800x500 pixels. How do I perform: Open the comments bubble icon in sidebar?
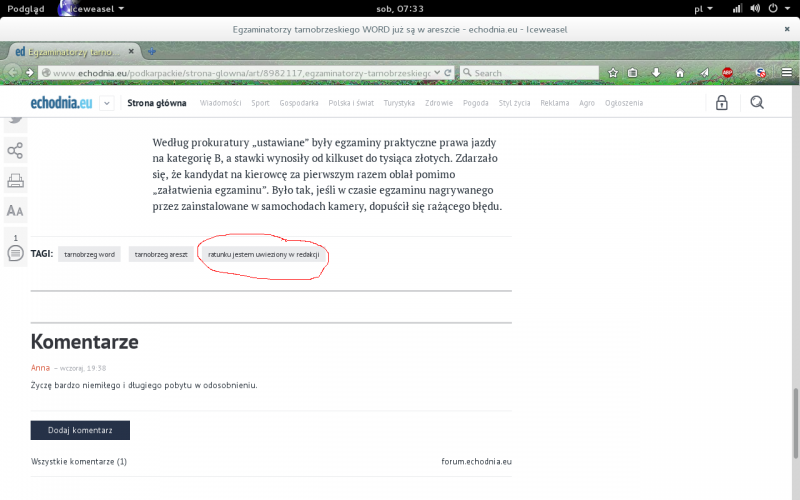[x=15, y=253]
